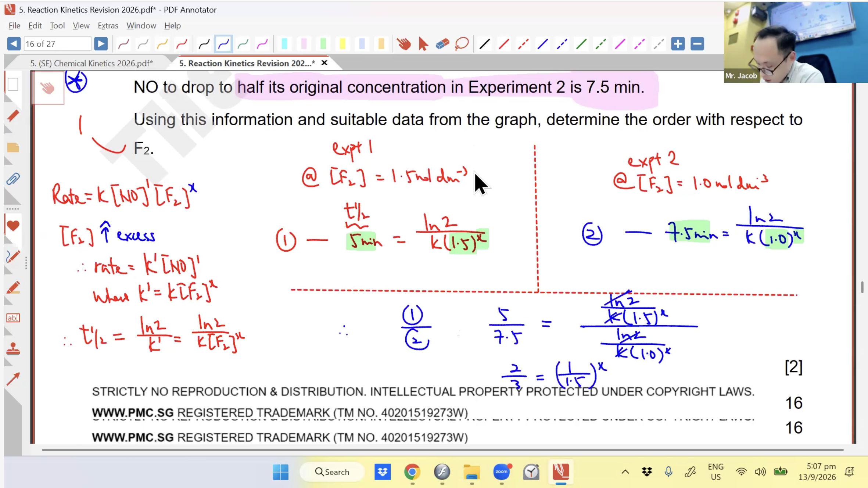Select the magenta pen preset
The image size is (868, 488).
tap(262, 44)
